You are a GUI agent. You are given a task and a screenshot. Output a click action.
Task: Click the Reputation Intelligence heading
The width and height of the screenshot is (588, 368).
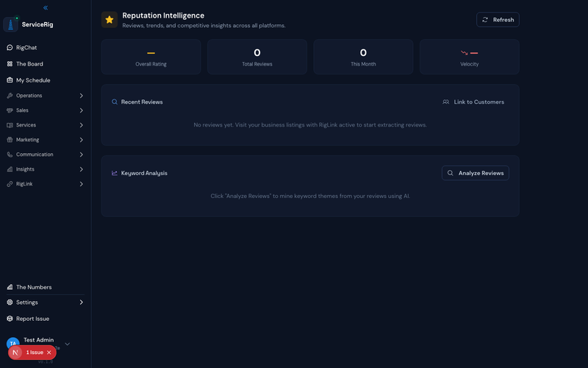[x=163, y=15]
